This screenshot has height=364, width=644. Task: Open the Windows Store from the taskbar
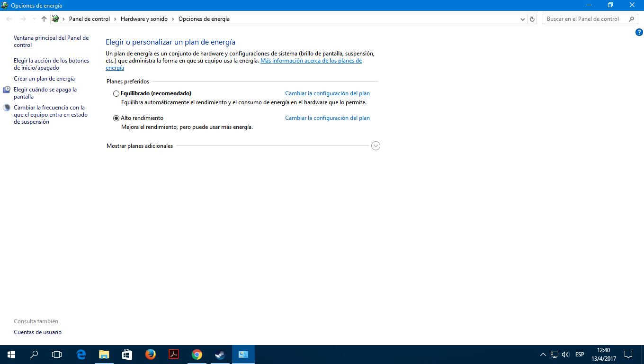(127, 355)
